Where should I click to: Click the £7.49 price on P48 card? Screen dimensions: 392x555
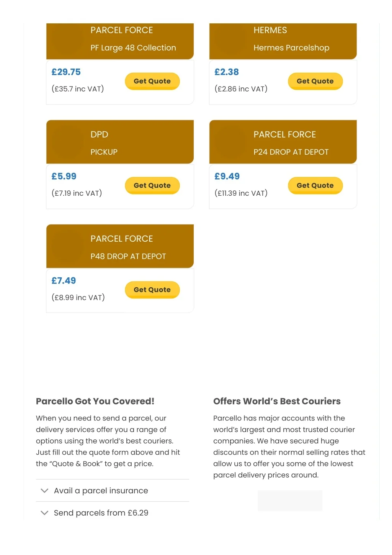coord(64,281)
